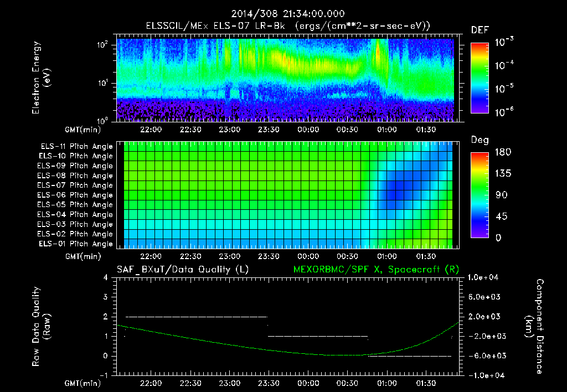Click the 1.0e+04 tick on the right distance axis
Viewport: 567px width, 392px height.
483,278
